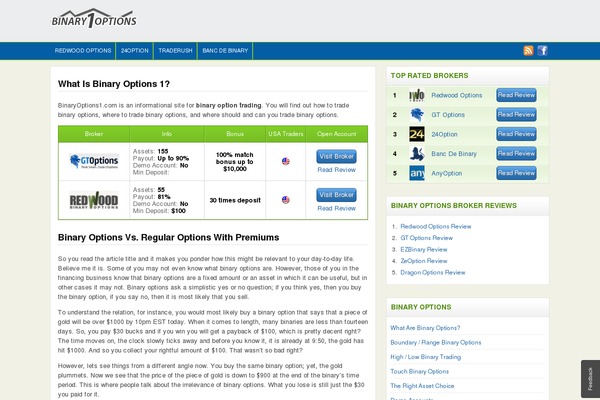Open Read Review link in Redwood table row

click(x=336, y=208)
